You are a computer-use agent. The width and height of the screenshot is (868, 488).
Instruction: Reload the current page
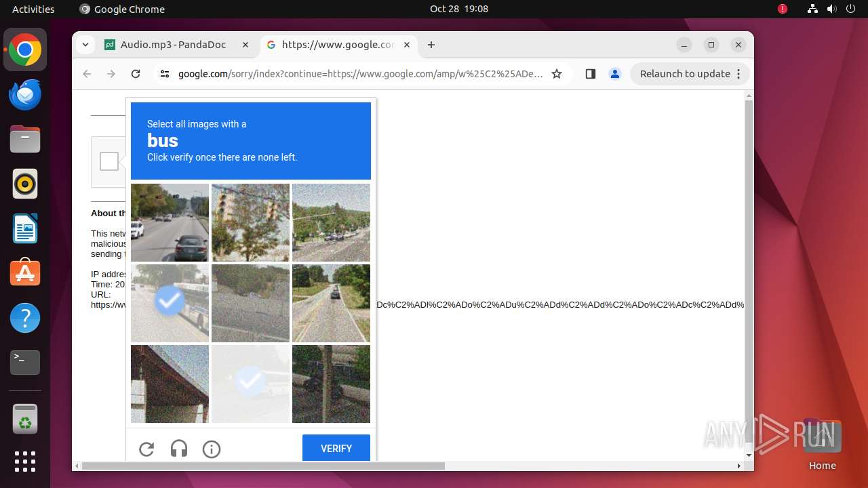136,74
